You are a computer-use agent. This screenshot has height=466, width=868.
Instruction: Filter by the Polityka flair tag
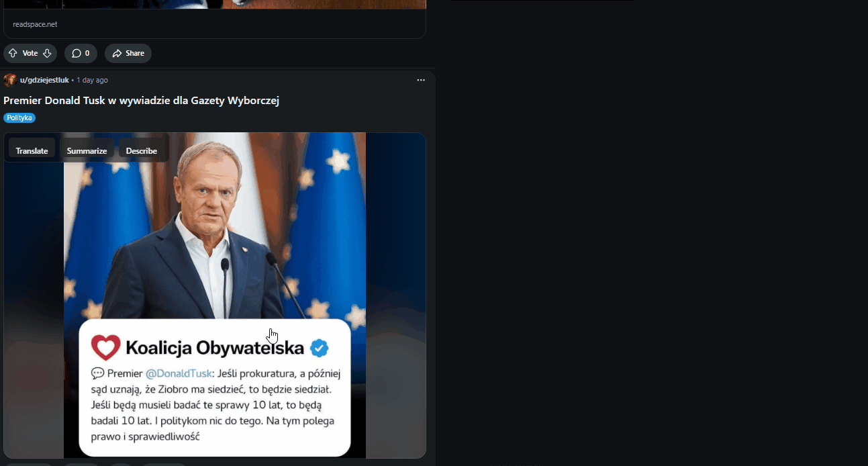(x=19, y=118)
